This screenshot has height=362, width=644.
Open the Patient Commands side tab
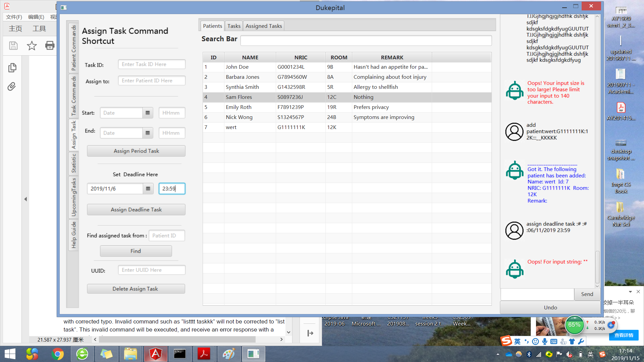pyautogui.click(x=73, y=48)
